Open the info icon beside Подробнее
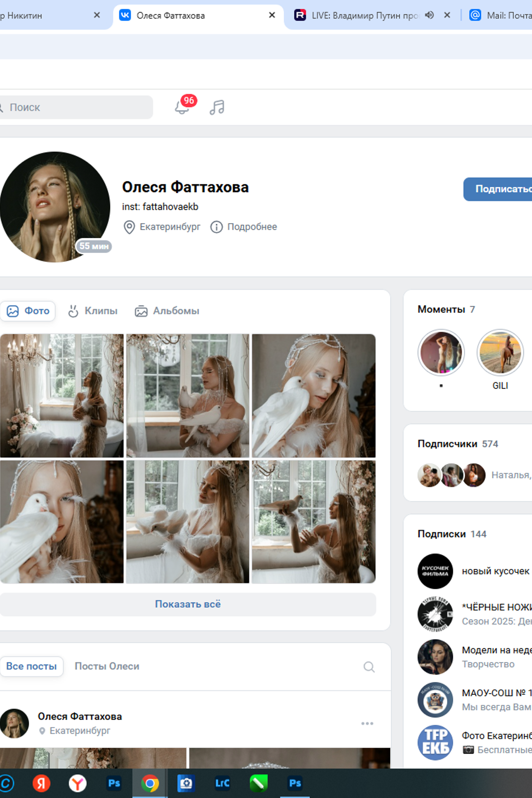This screenshot has width=532, height=798. [216, 227]
